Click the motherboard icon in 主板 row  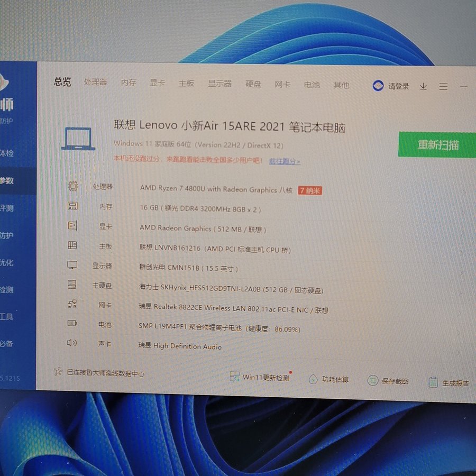[72, 245]
